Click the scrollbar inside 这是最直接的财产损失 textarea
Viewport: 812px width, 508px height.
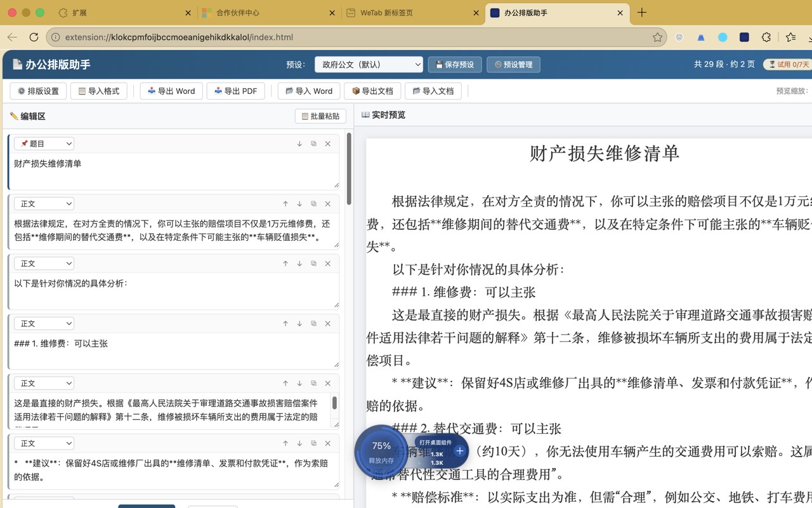[x=334, y=403]
